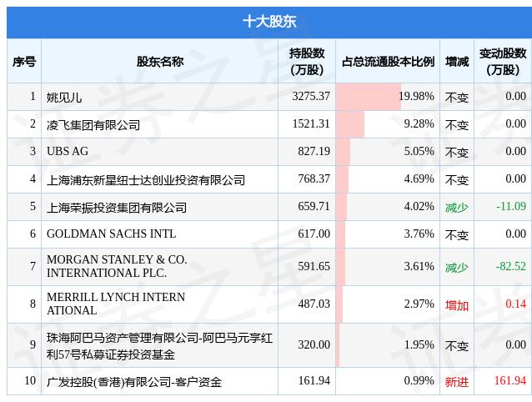
Task: Open shareholder 姚见儿
Action: coord(64,97)
